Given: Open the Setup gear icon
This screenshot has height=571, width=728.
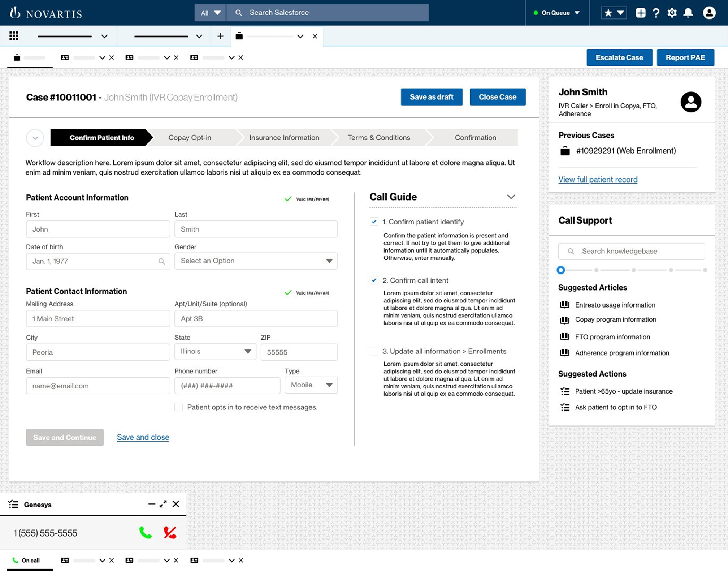Looking at the screenshot, I should tap(672, 13).
